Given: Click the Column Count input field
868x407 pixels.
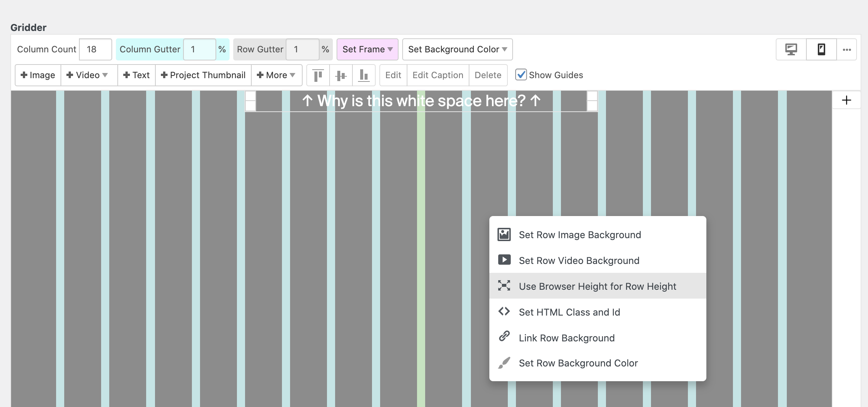Looking at the screenshot, I should (95, 49).
